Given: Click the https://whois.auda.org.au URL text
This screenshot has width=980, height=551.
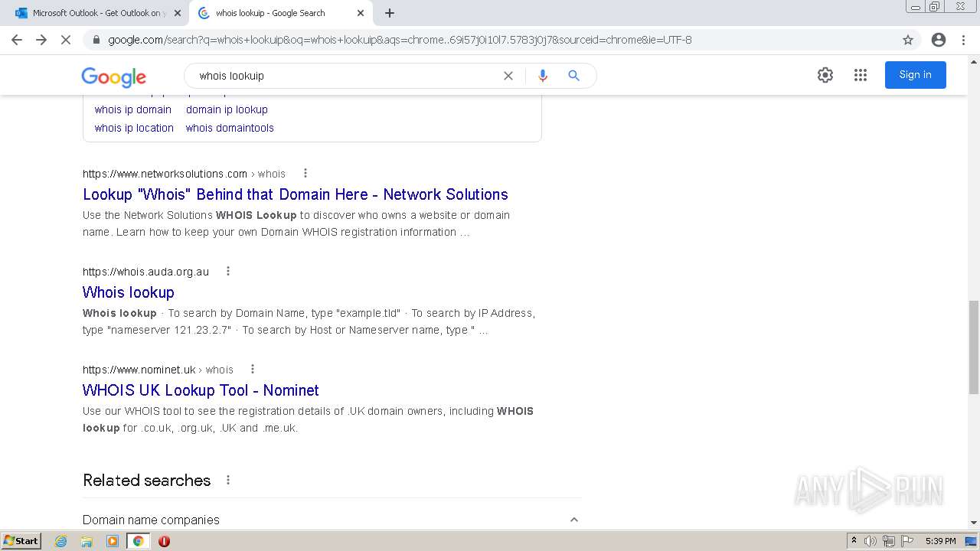Looking at the screenshot, I should 145,272.
